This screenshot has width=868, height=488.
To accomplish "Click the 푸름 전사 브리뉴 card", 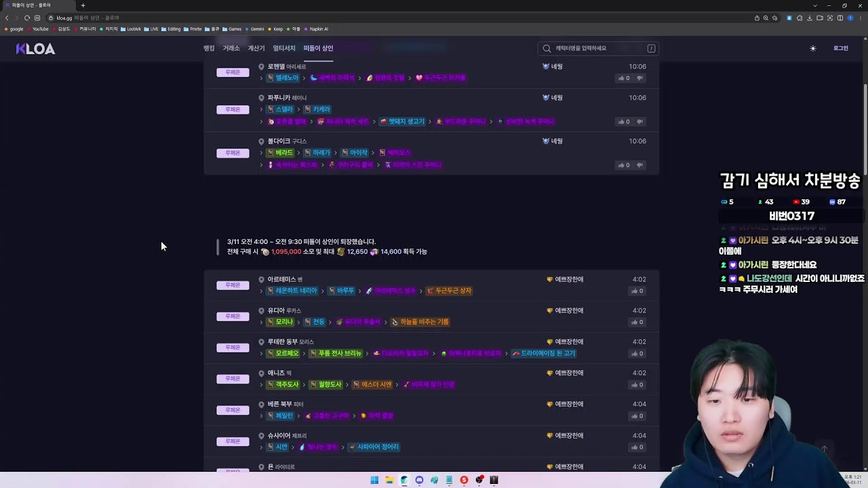I will point(336,353).
